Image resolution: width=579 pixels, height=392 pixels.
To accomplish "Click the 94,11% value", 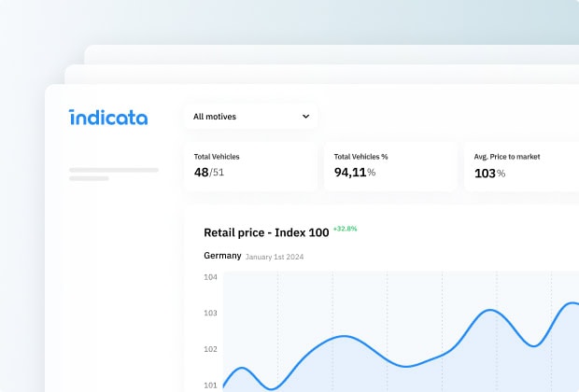I will coord(355,173).
